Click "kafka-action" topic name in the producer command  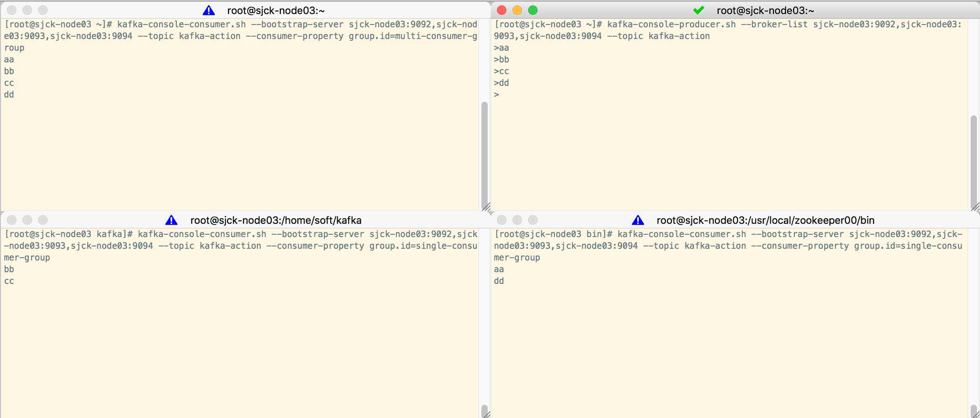[x=679, y=36]
